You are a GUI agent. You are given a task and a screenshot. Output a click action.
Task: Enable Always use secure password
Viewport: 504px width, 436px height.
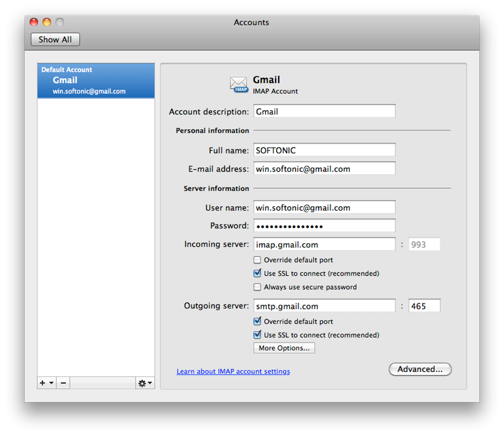(x=257, y=287)
